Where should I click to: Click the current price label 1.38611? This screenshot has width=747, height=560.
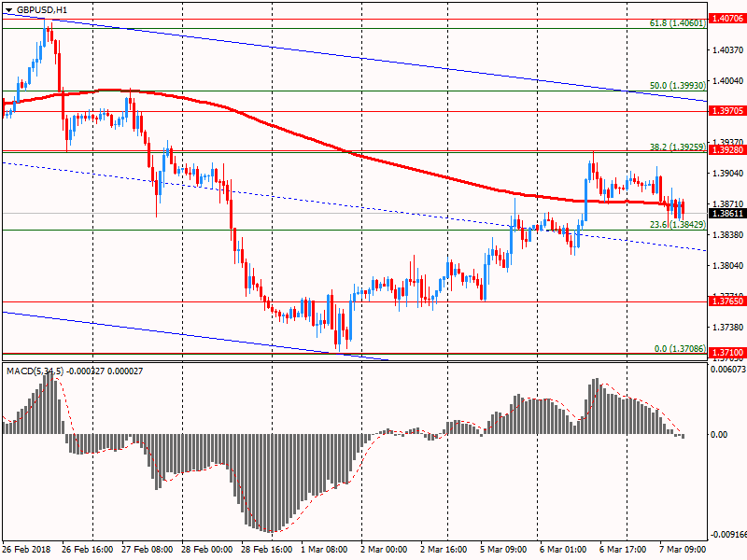(727, 214)
